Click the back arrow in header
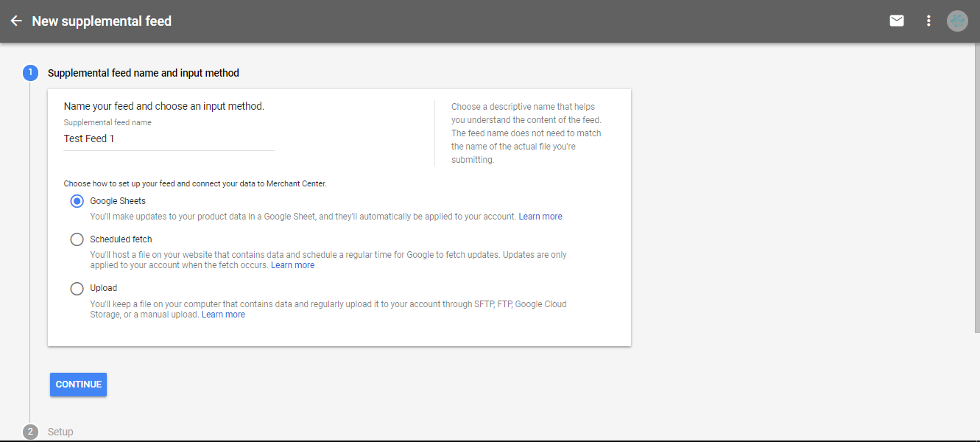This screenshot has width=980, height=442. (x=16, y=21)
